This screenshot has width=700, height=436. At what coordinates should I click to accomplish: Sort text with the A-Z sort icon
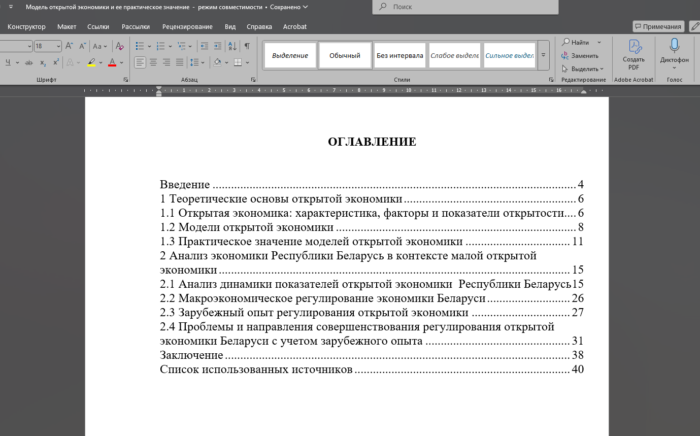(x=233, y=46)
